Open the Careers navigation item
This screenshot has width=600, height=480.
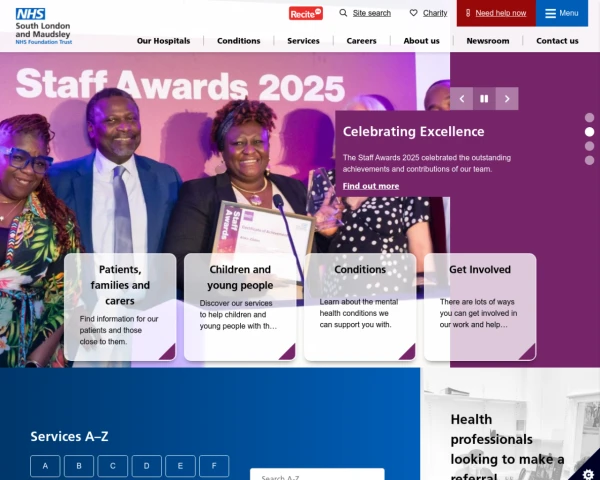click(361, 41)
